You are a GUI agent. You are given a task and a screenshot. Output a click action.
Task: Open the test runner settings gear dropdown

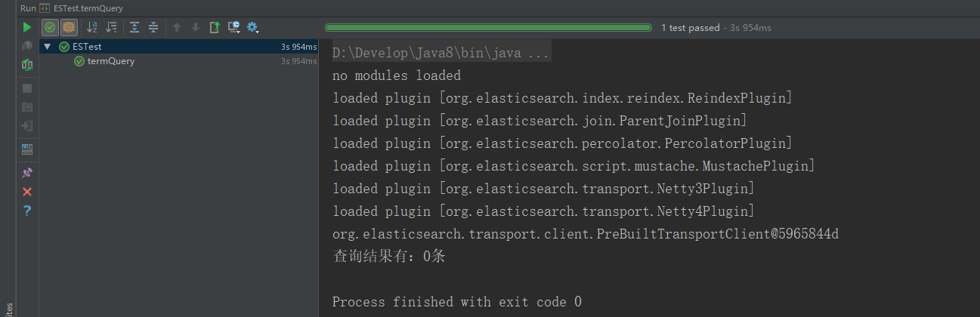(253, 28)
